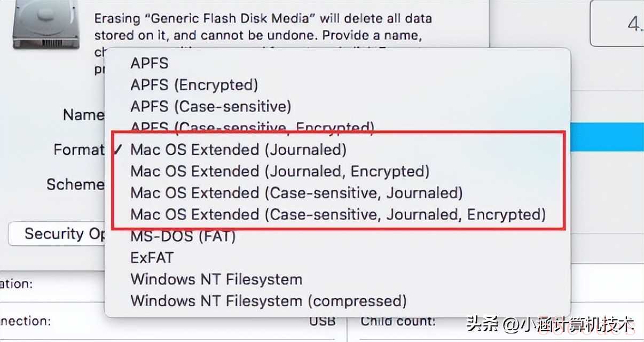Click the Scheme label beside its dropdown

click(75, 184)
